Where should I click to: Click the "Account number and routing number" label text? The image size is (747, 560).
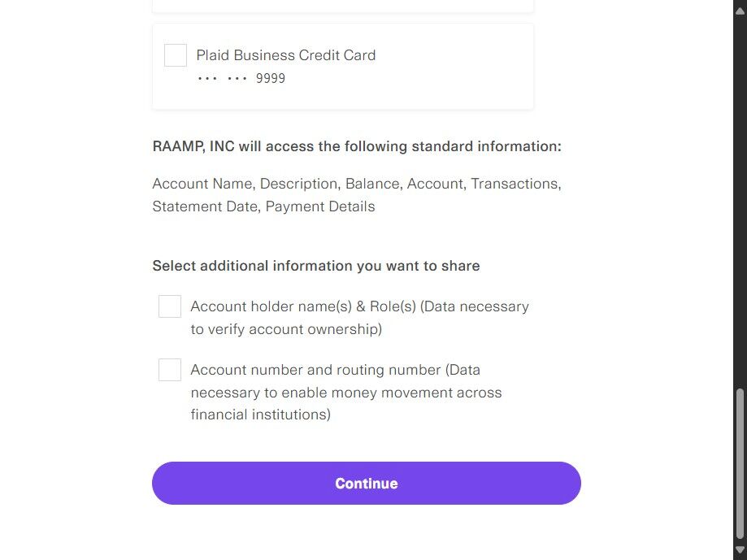point(335,370)
